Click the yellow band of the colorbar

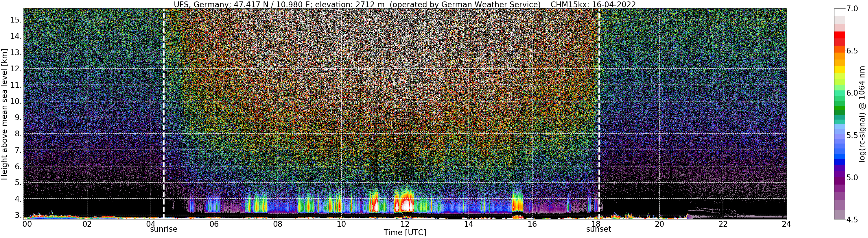(839, 69)
